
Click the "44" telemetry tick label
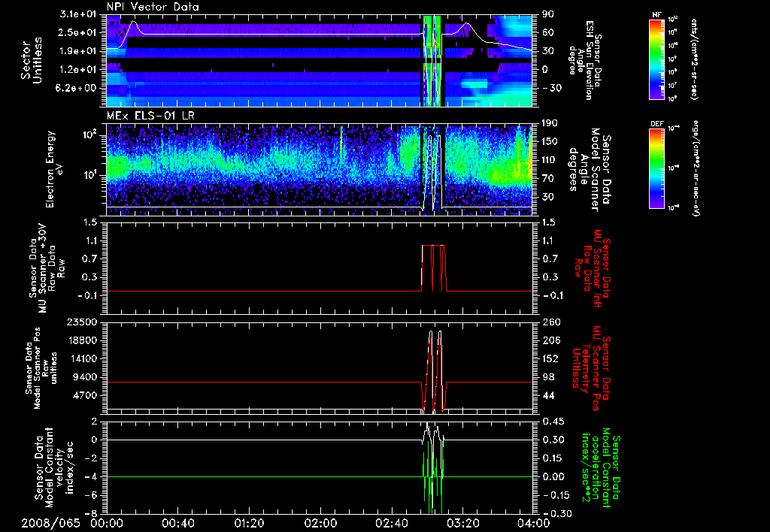click(547, 395)
